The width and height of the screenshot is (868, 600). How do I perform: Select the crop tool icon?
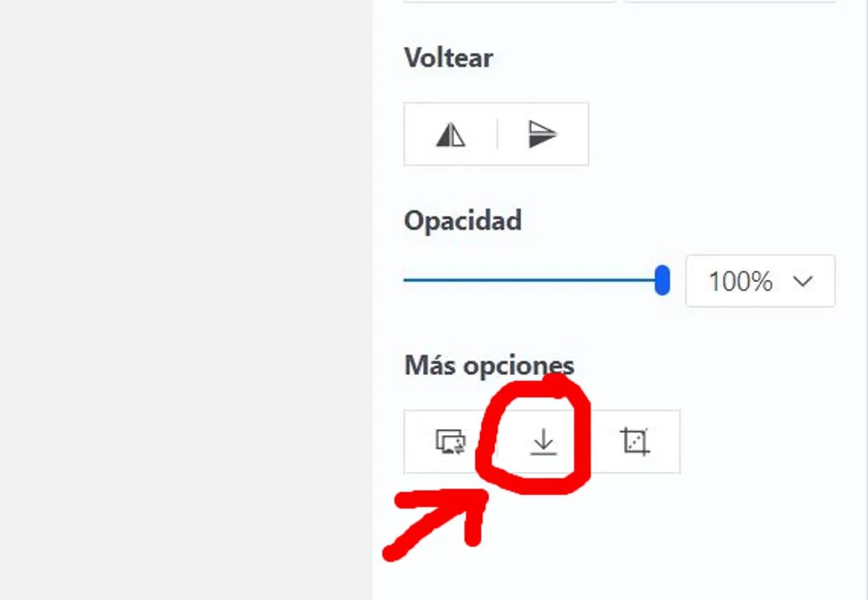(x=635, y=442)
